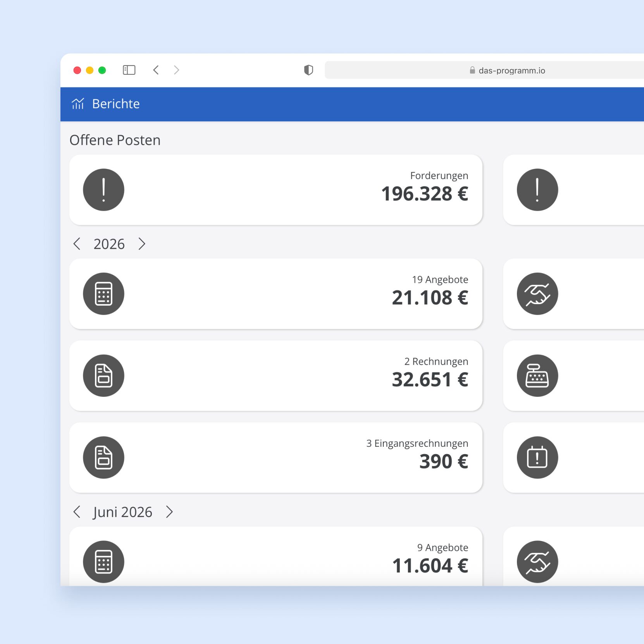Click the Forderungen exclamation icon
Screen dimensions: 644x644
103,190
